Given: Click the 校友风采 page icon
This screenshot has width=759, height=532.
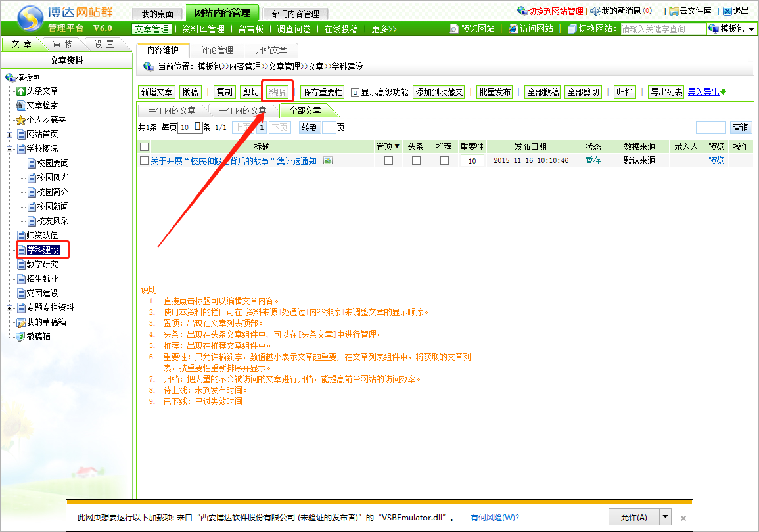Looking at the screenshot, I should click(x=32, y=221).
